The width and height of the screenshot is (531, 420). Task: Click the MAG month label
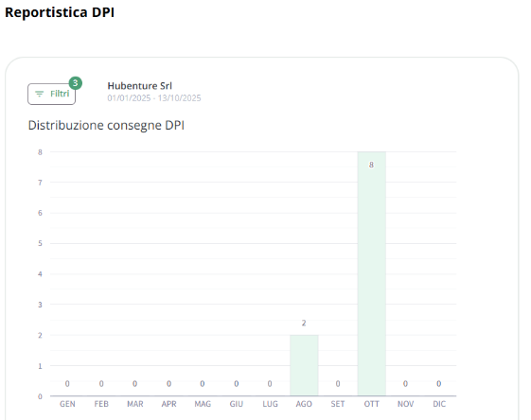pyautogui.click(x=203, y=404)
